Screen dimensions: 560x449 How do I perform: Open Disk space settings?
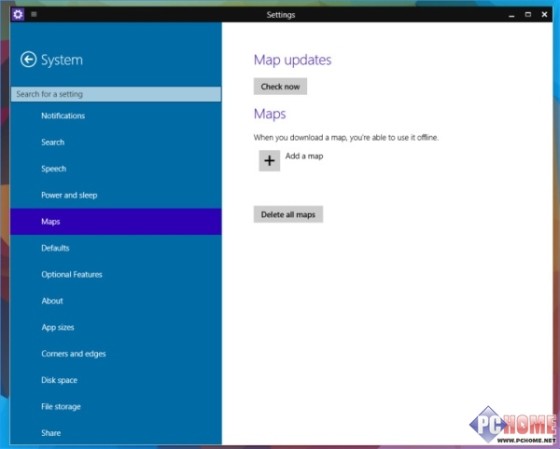pyautogui.click(x=116, y=380)
